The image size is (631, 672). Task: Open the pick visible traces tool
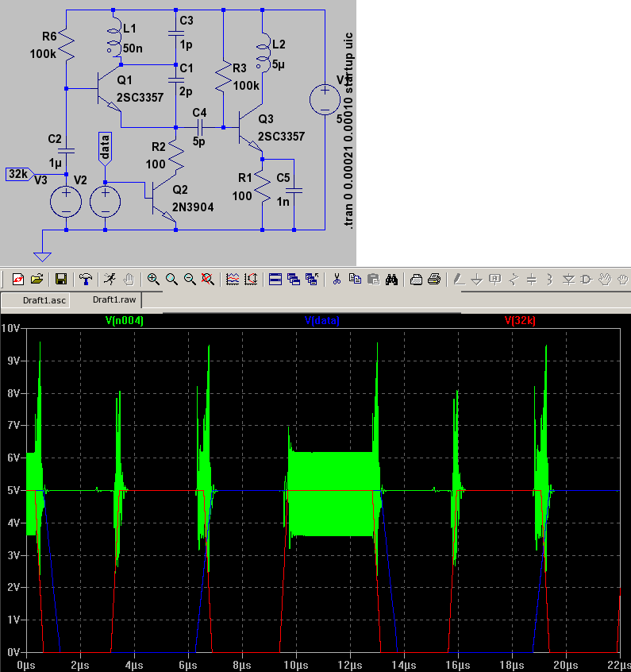(x=233, y=280)
